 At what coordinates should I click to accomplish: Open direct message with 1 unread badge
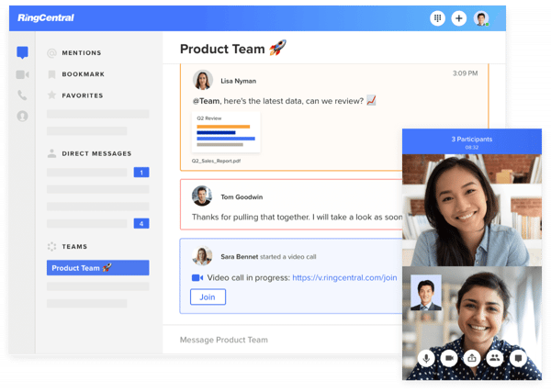point(97,172)
